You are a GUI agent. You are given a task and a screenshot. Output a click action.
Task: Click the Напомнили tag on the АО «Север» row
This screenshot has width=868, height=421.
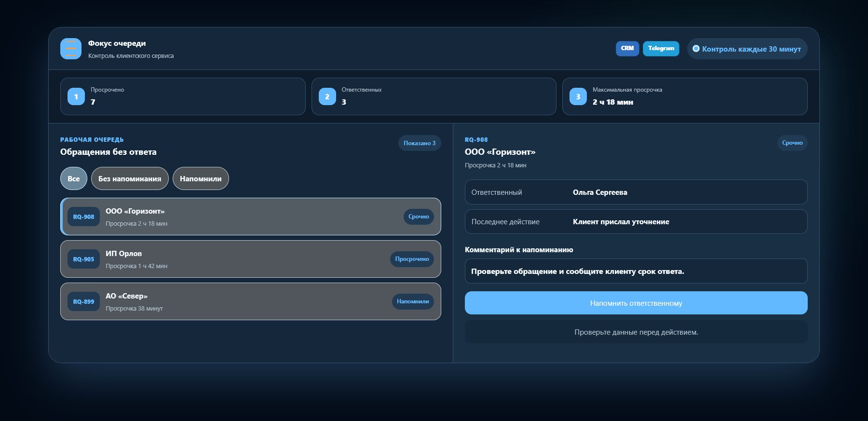(413, 301)
